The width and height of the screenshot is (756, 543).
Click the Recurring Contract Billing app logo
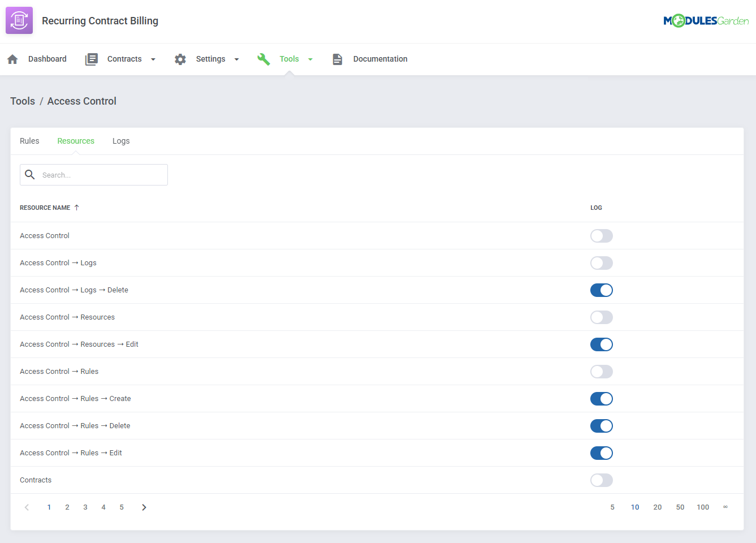19,20
